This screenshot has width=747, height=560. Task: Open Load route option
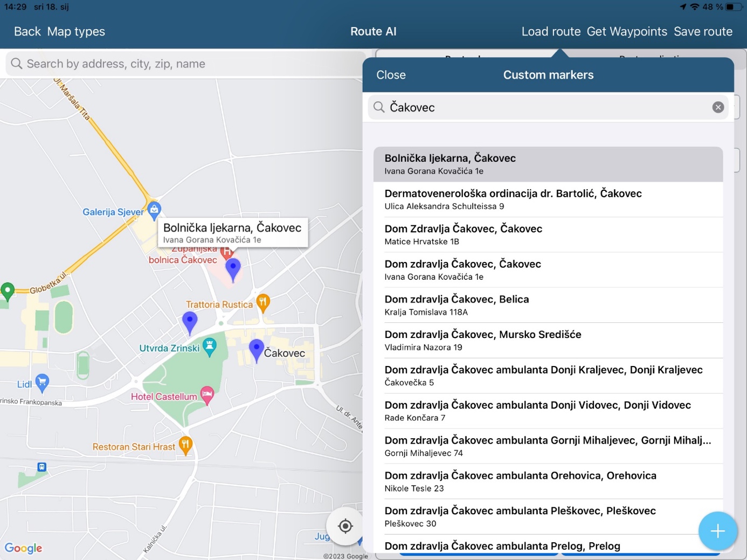pos(551,32)
